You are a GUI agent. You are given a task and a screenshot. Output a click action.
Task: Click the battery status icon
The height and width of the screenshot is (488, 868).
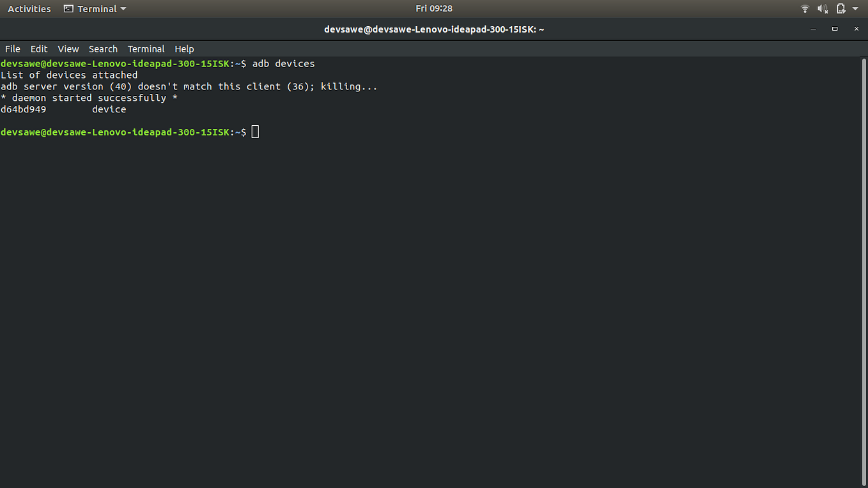click(841, 8)
